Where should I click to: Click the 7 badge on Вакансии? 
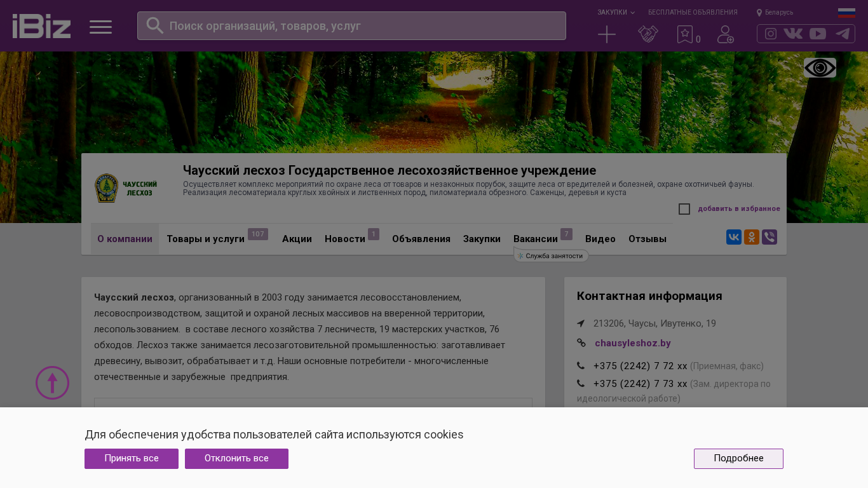click(x=567, y=234)
